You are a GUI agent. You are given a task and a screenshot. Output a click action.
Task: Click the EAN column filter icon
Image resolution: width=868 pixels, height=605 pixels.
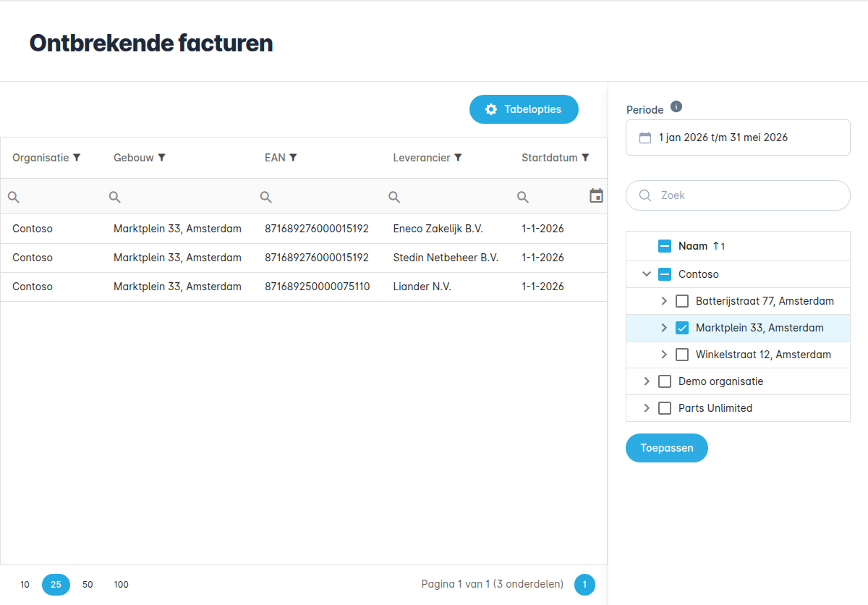tap(294, 158)
